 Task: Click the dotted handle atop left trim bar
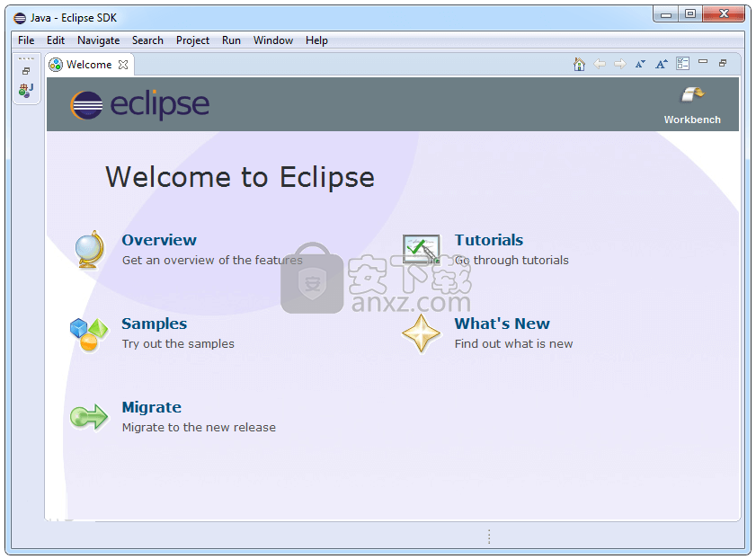click(26, 58)
